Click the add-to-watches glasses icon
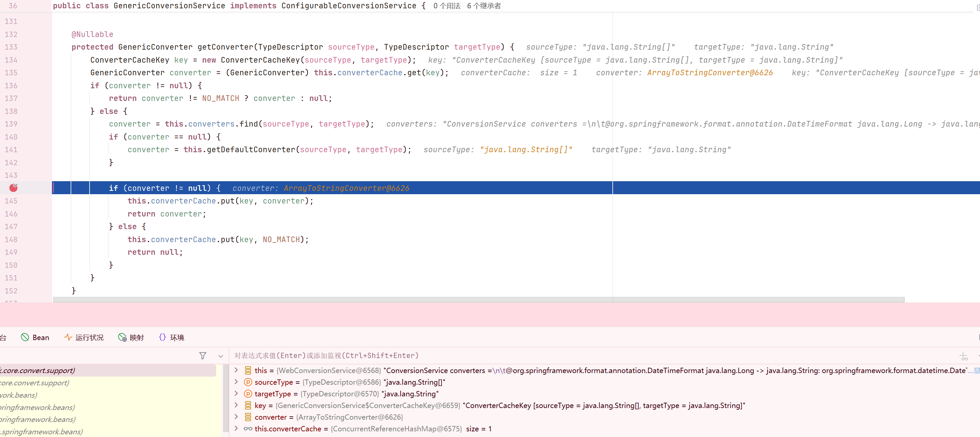The image size is (980, 437). 963,356
